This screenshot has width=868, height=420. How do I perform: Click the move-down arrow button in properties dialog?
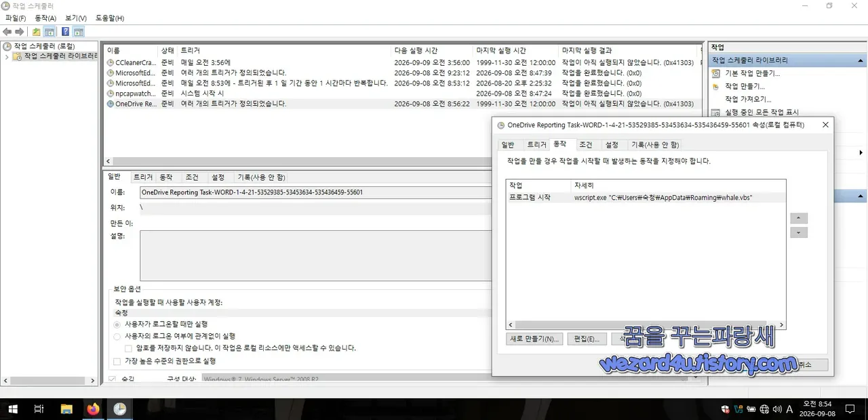click(x=799, y=232)
